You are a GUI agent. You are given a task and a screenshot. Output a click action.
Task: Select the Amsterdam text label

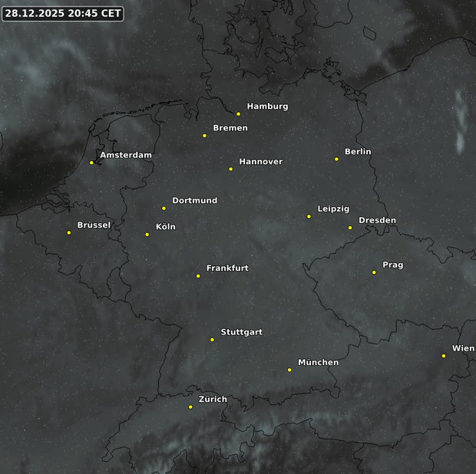pos(126,155)
